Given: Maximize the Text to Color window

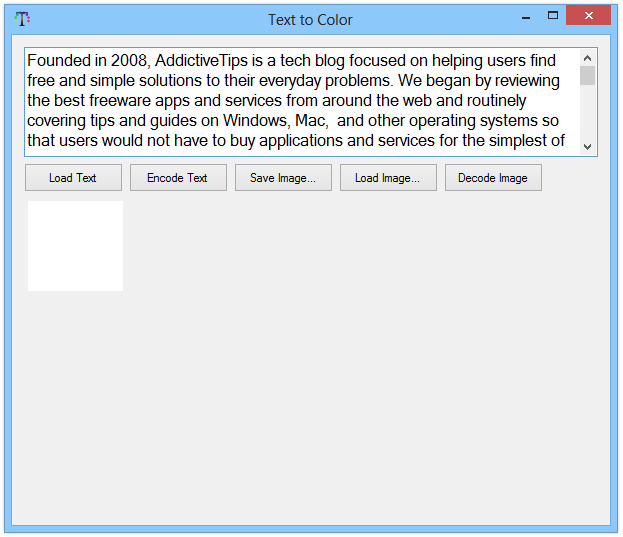Looking at the screenshot, I should [553, 15].
